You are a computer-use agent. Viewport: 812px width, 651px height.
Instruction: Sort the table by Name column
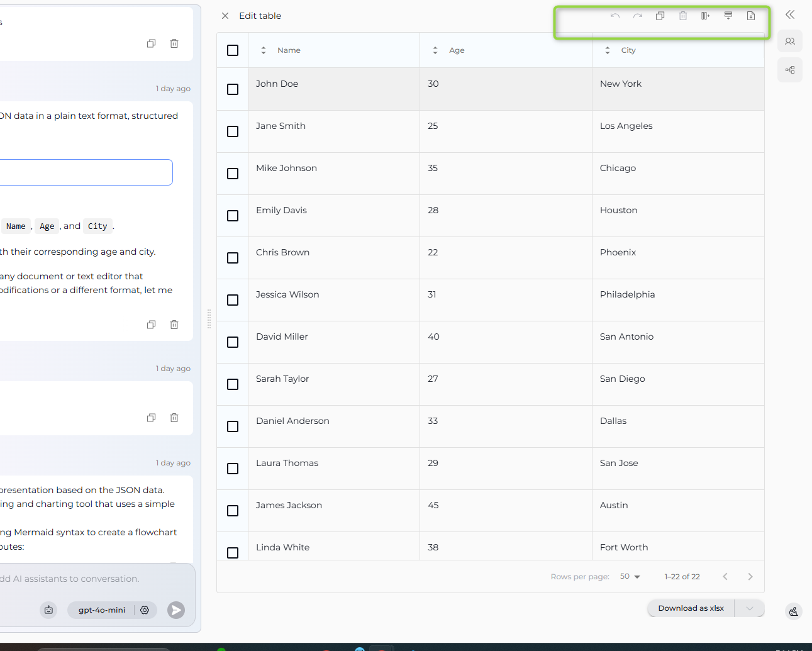tap(264, 50)
